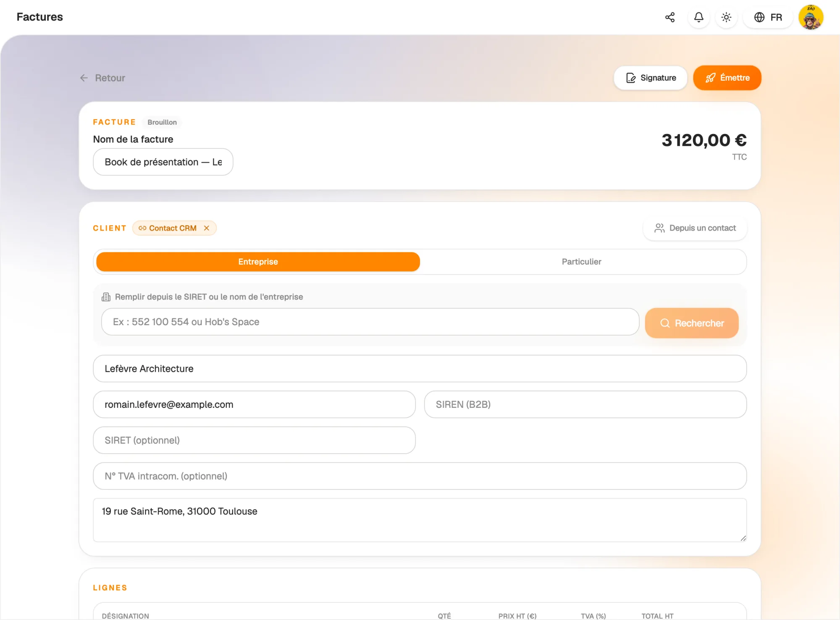Focus the SIRET (optionnel) field
840x620 pixels.
point(254,440)
